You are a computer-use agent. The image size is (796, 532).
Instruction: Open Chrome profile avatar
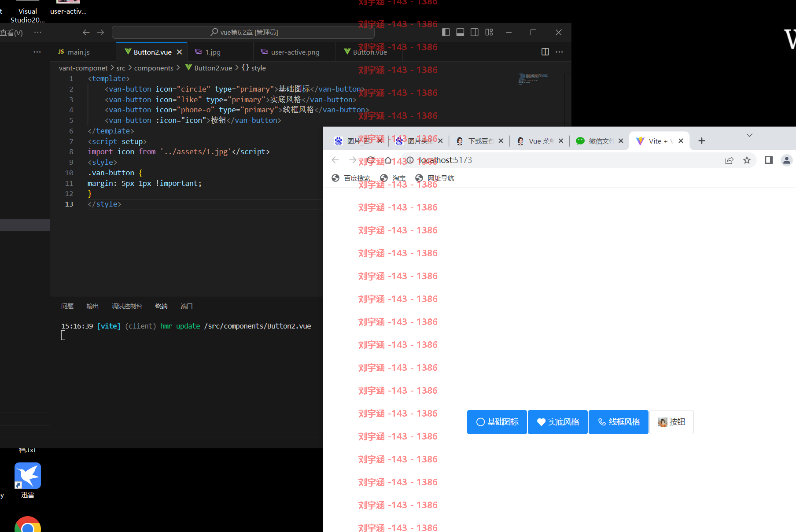pos(786,160)
